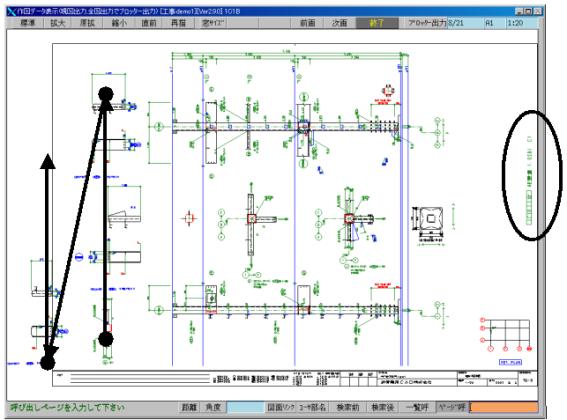Open the 一覧呼 list call button
567x420 pixels.
tap(417, 407)
